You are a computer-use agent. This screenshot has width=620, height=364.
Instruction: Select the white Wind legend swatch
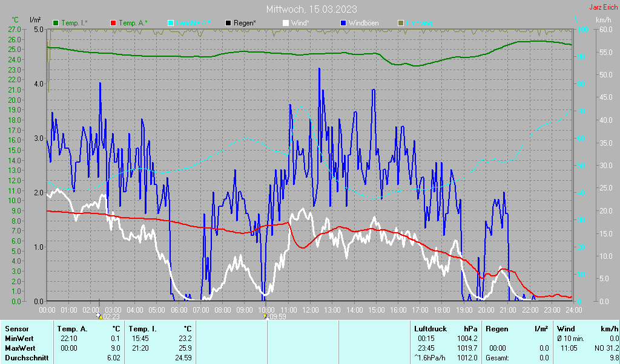[x=286, y=23]
